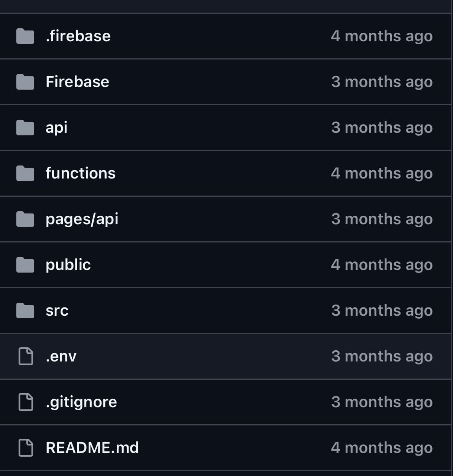View README.md file name link
This screenshot has height=476, width=453.
click(x=92, y=448)
